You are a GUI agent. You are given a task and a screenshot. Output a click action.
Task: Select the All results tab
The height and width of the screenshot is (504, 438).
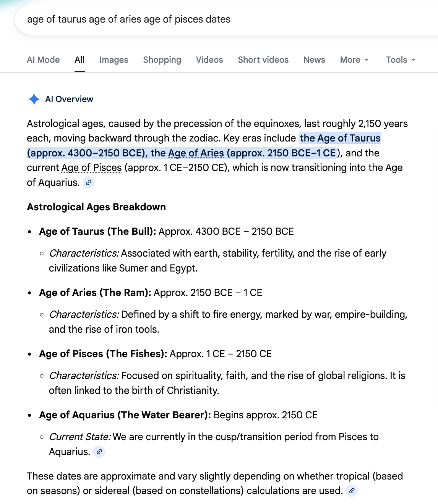tap(79, 60)
